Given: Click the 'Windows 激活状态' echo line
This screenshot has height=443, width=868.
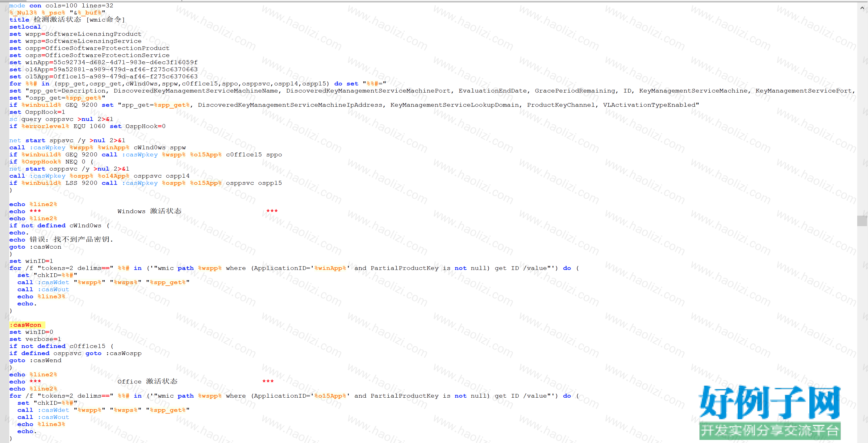Looking at the screenshot, I should (144, 211).
